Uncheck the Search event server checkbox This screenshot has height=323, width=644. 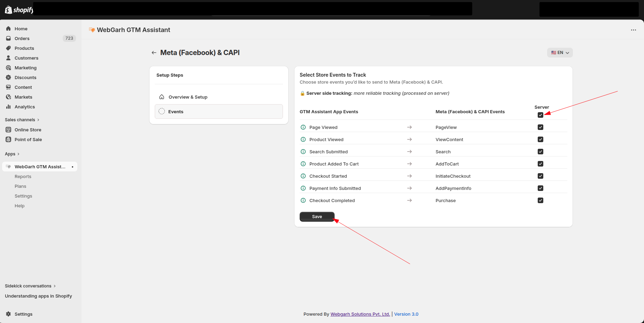(540, 152)
